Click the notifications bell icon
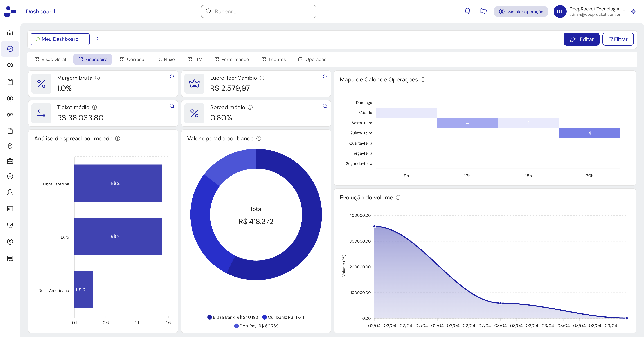The height and width of the screenshot is (337, 644). coord(467,11)
